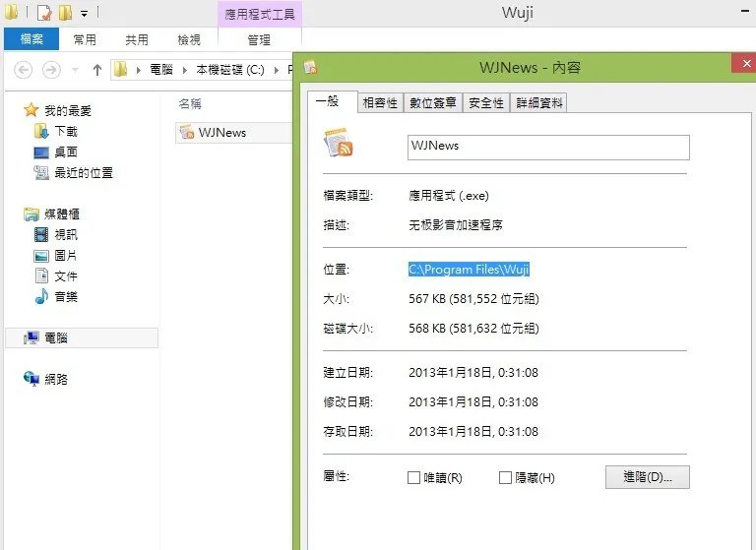Screen dimensions: 756x550
Task: Click the WJNews file name input field
Action: coord(548,147)
